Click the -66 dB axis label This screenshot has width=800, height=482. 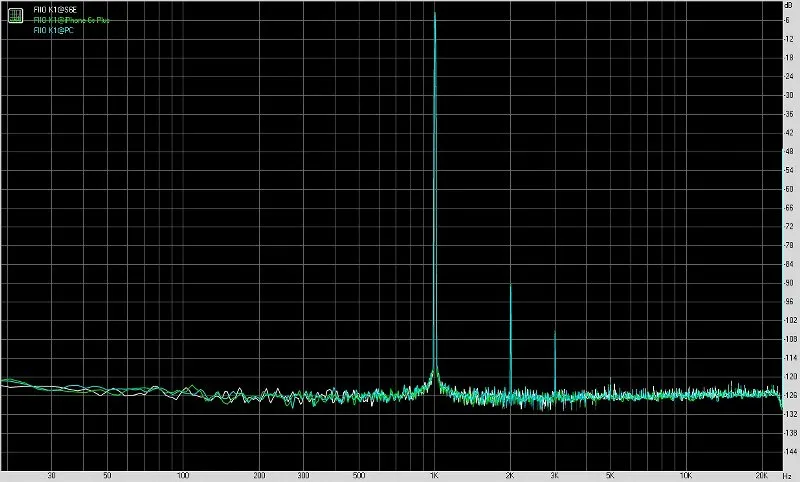click(789, 208)
